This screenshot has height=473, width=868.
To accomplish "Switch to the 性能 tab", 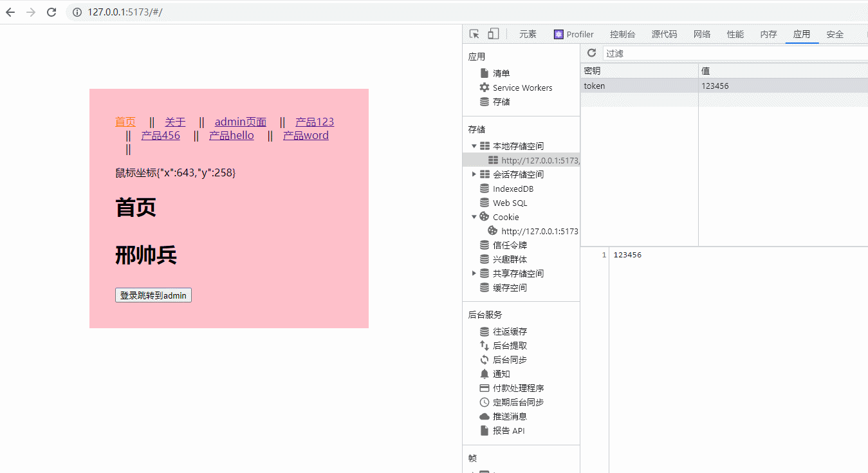I will [x=735, y=35].
